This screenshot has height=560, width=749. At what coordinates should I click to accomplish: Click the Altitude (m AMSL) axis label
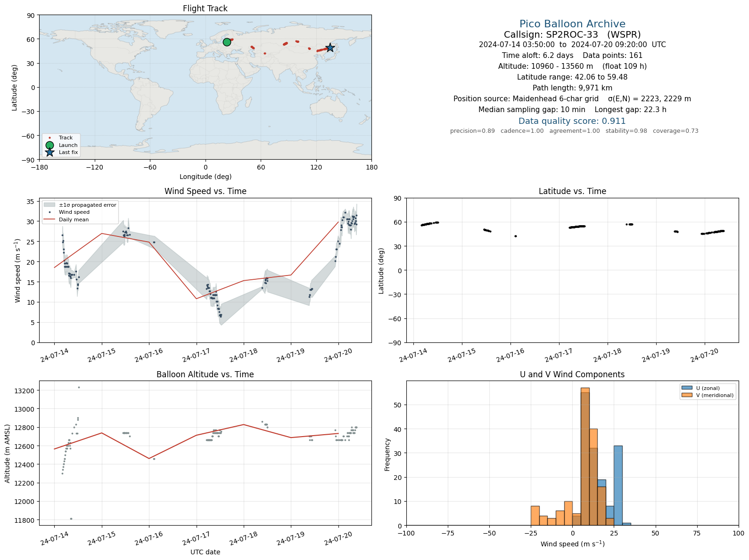coord(8,454)
